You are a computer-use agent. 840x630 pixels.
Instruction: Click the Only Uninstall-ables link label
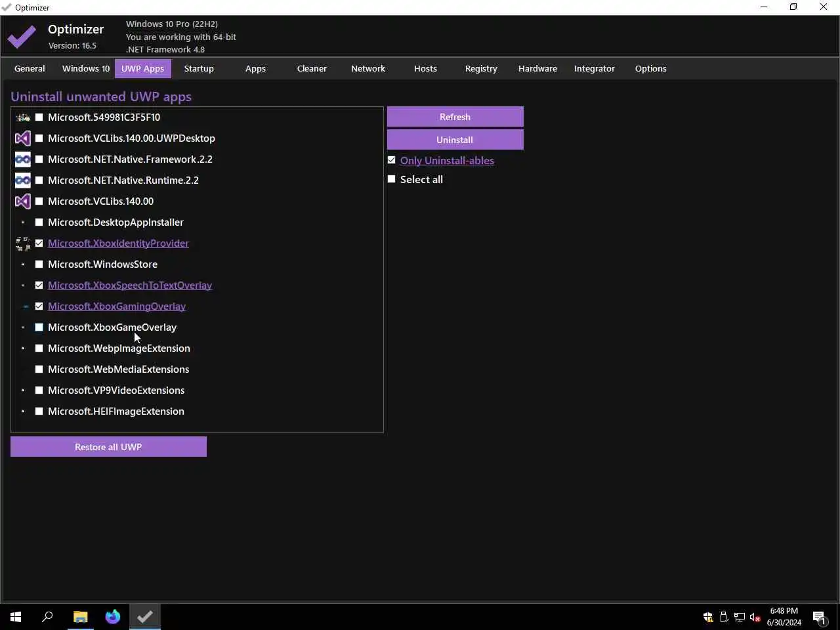point(447,161)
